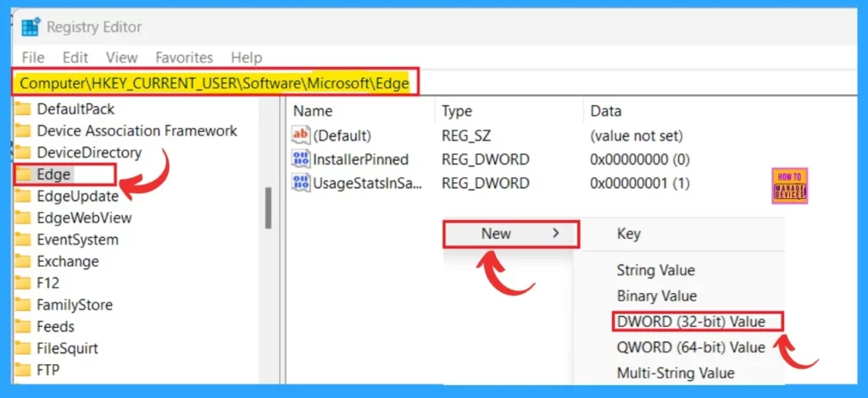Select the InstallerPinned DWORD icon
Image resolution: width=868 pixels, height=398 pixels.
point(301,159)
